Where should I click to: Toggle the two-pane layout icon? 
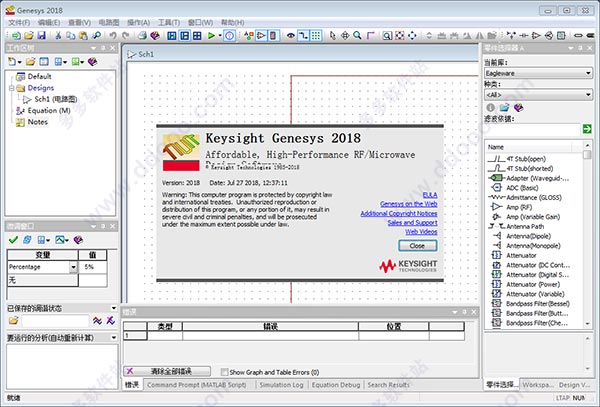coord(184,36)
